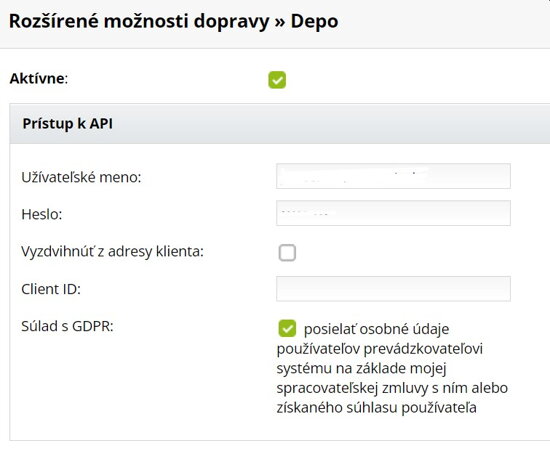
Task: Click the Súlad s GDPR label
Action: (x=67, y=326)
